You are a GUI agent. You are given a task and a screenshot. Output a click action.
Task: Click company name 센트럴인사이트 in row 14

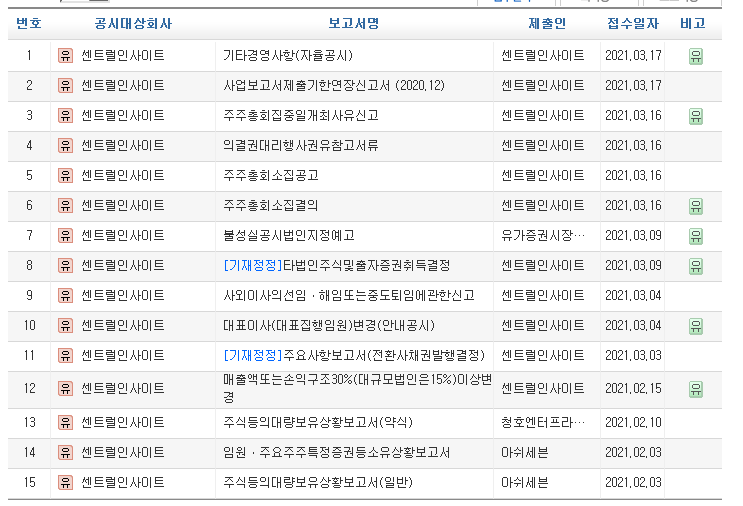click(123, 452)
